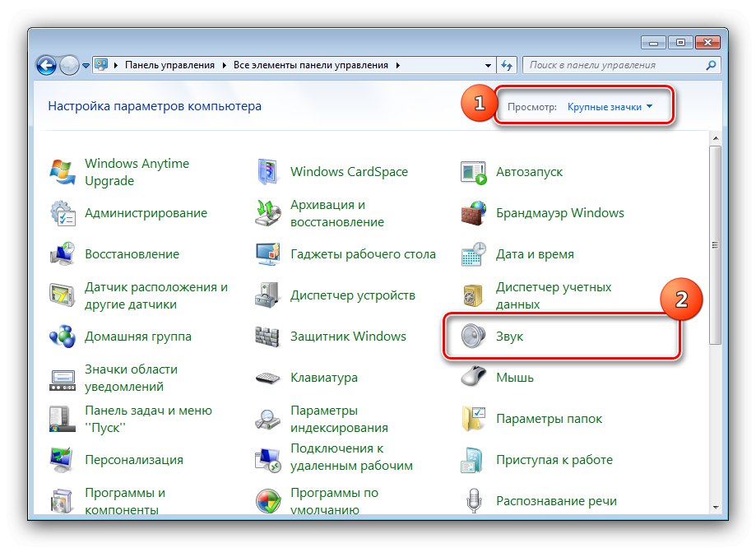Image resolution: width=756 pixels, height=548 pixels.
Task: Click the Панель задач и меню Пуск icon
Action: pyautogui.click(x=63, y=419)
